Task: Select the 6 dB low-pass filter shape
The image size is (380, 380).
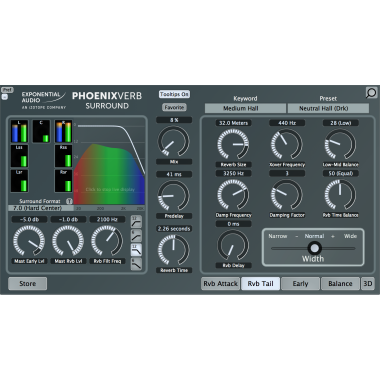Action: (136, 264)
